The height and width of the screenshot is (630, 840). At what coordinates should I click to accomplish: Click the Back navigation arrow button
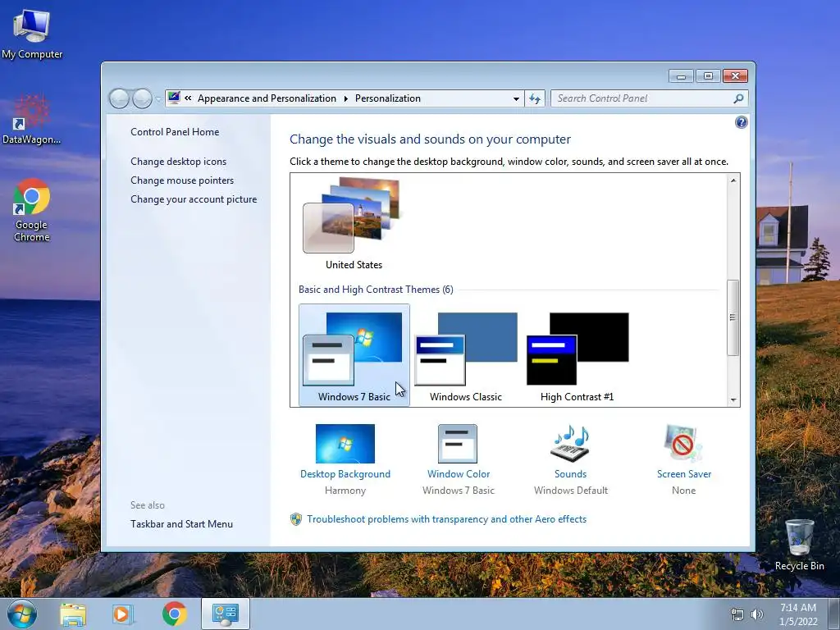(x=119, y=98)
